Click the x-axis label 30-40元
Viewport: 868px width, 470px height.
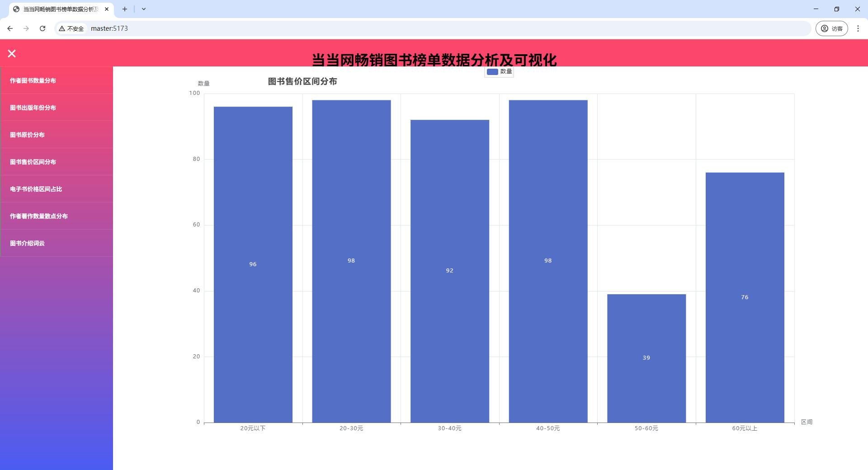450,428
